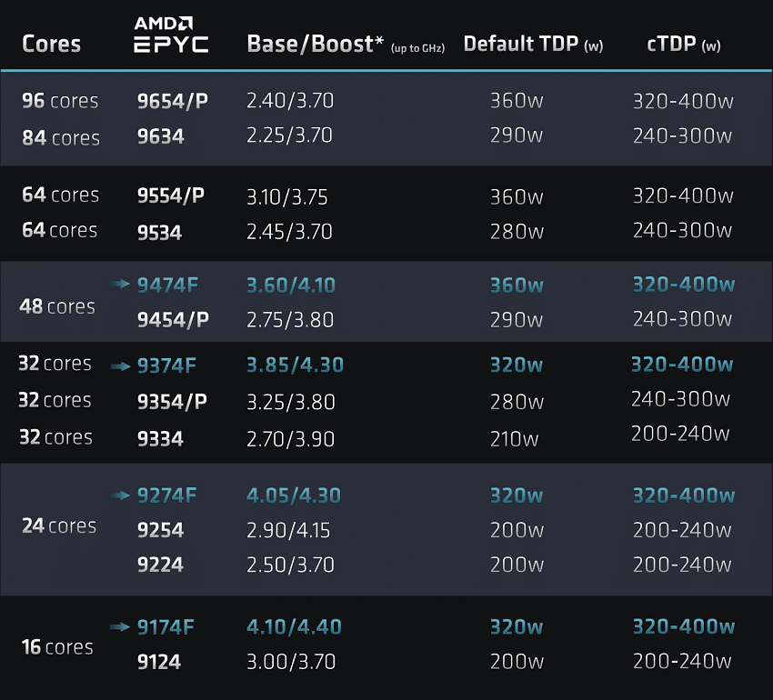The width and height of the screenshot is (773, 700).
Task: Click the "290w" TDP in the 9634 row
Action: coord(517,135)
